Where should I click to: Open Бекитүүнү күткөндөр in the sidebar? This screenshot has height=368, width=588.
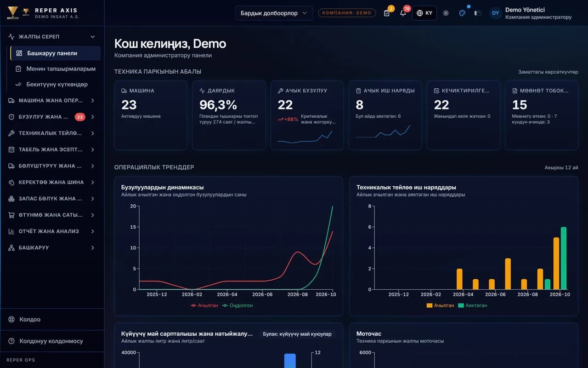point(56,85)
